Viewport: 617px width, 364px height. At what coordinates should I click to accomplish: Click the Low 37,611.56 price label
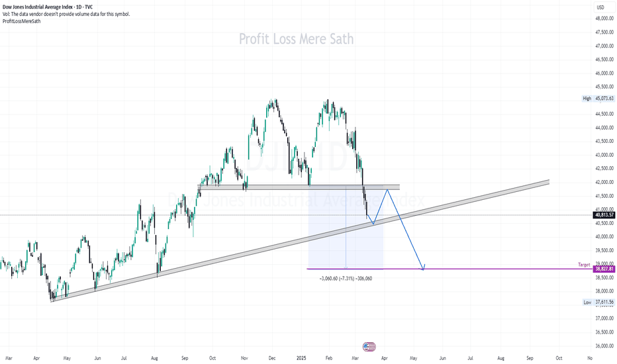pyautogui.click(x=598, y=302)
